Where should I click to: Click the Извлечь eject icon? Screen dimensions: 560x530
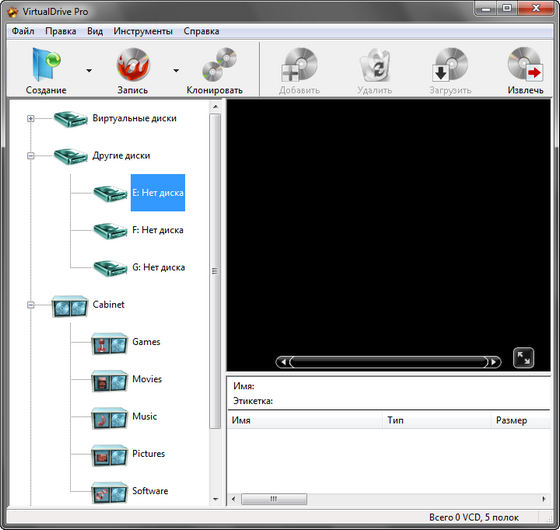pos(525,64)
